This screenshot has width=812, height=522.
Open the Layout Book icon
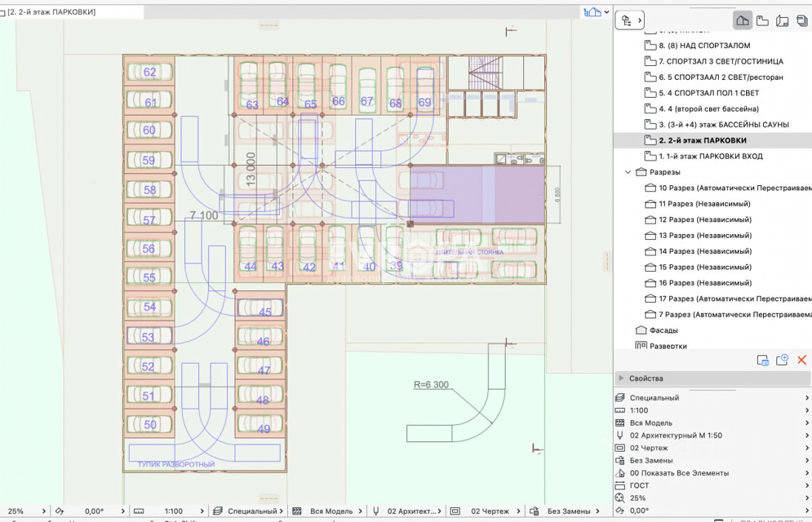782,20
